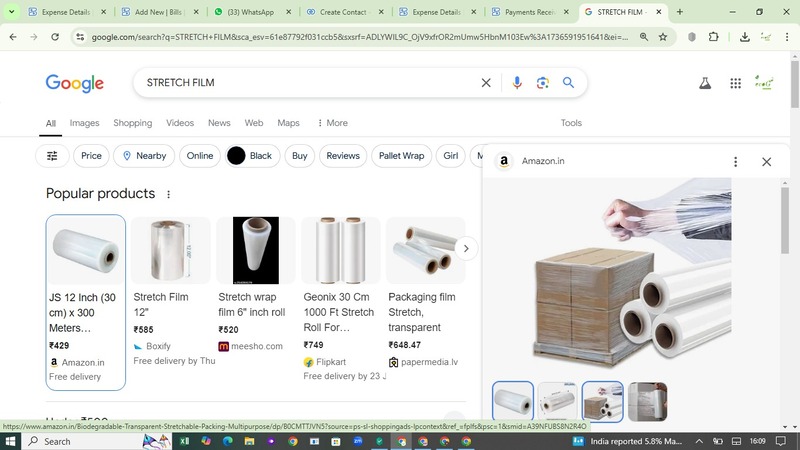Enable the Pallet Wrap filter chip
Screen dimensions: 800x450
[x=401, y=156]
